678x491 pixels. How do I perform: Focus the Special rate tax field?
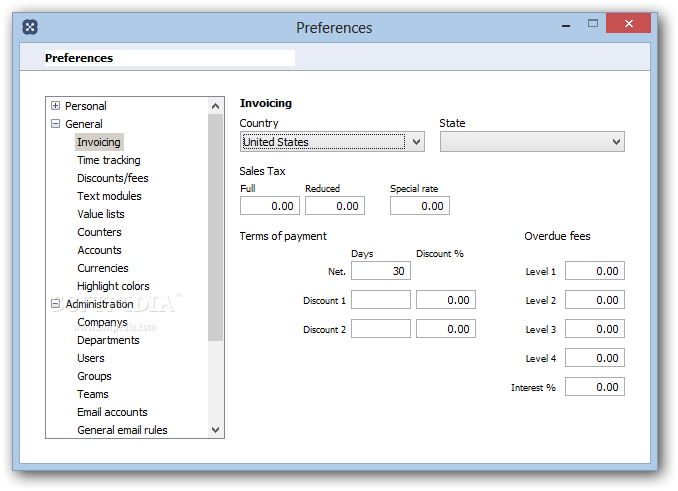coord(420,206)
